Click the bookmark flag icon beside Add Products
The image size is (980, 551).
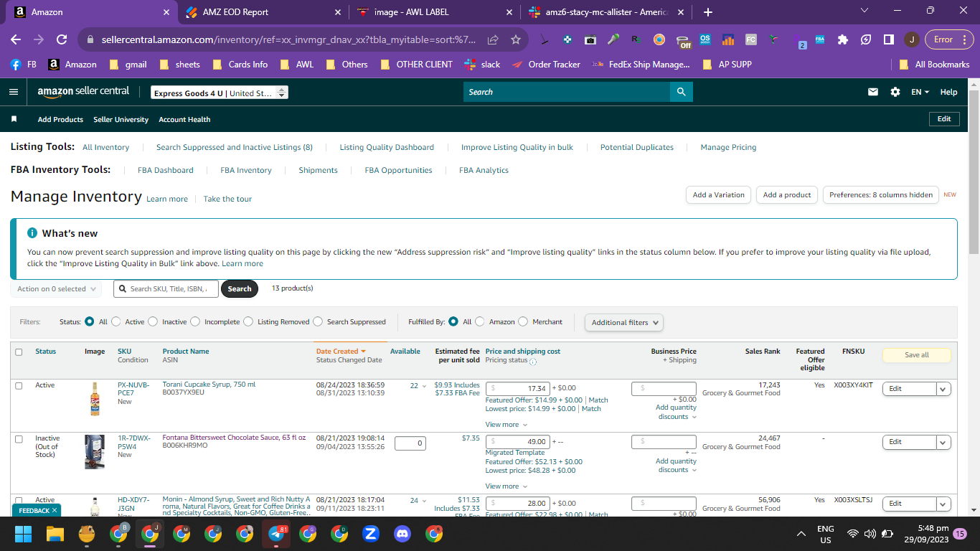point(14,119)
